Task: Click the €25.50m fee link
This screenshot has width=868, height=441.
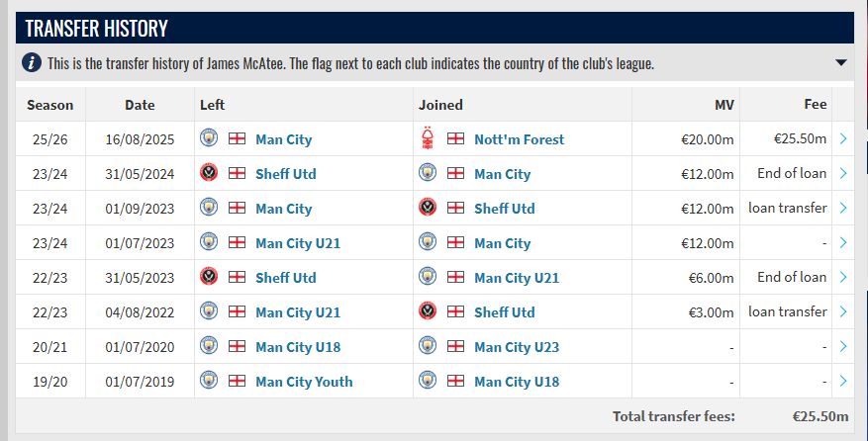Action: 800,139
